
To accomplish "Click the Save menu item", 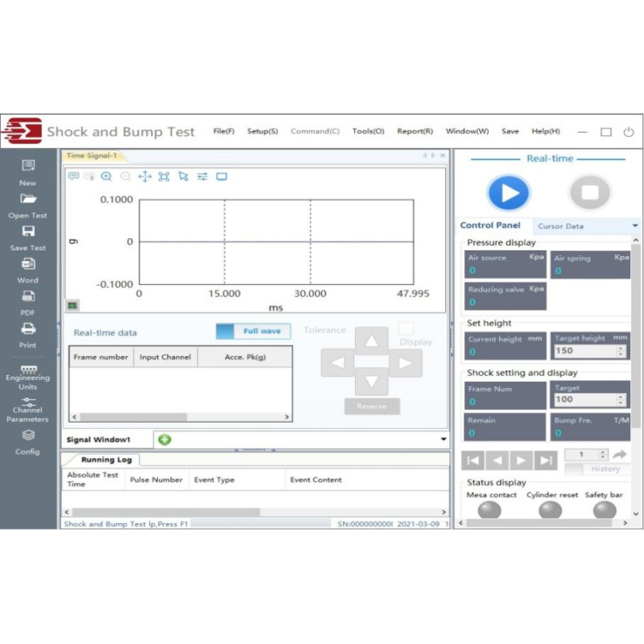I will [x=510, y=131].
